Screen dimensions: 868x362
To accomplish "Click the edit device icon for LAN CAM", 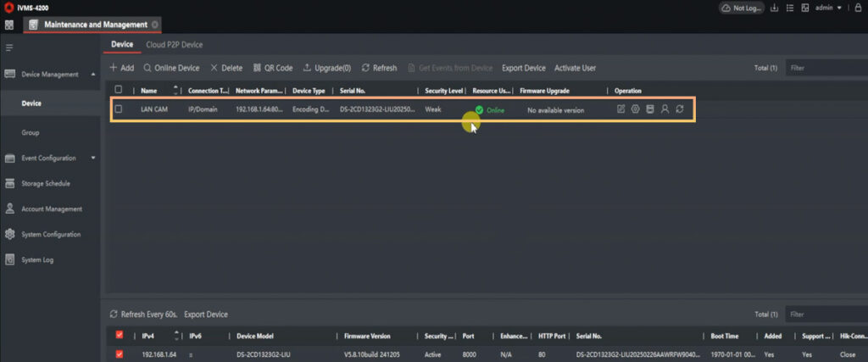I will click(x=620, y=109).
